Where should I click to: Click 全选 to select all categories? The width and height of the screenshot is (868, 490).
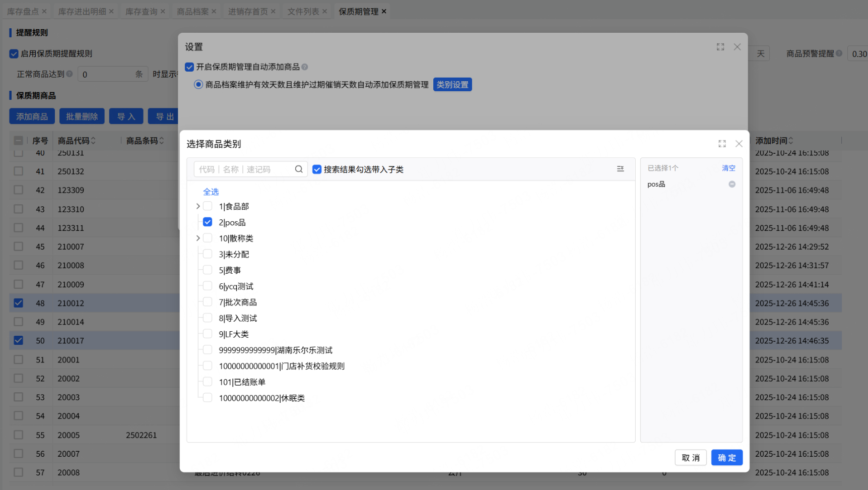click(x=211, y=192)
